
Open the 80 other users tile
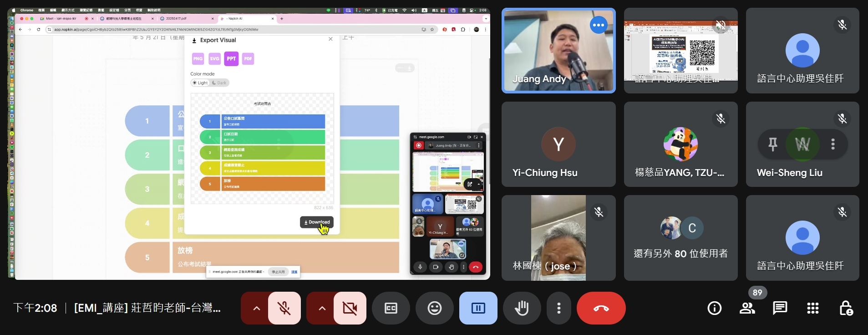pyautogui.click(x=680, y=238)
